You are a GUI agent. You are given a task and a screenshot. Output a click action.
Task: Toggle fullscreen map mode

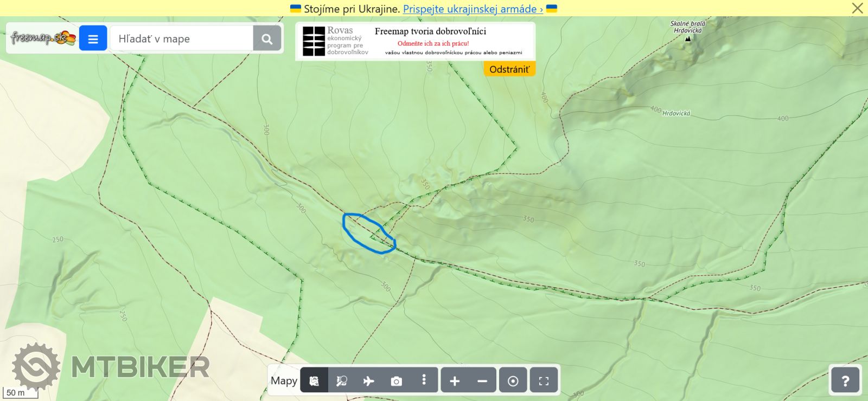tap(544, 381)
